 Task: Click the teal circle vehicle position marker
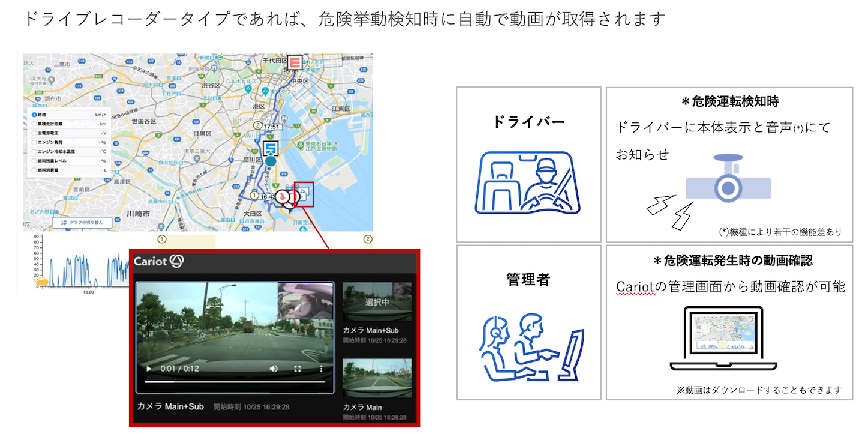271,161
